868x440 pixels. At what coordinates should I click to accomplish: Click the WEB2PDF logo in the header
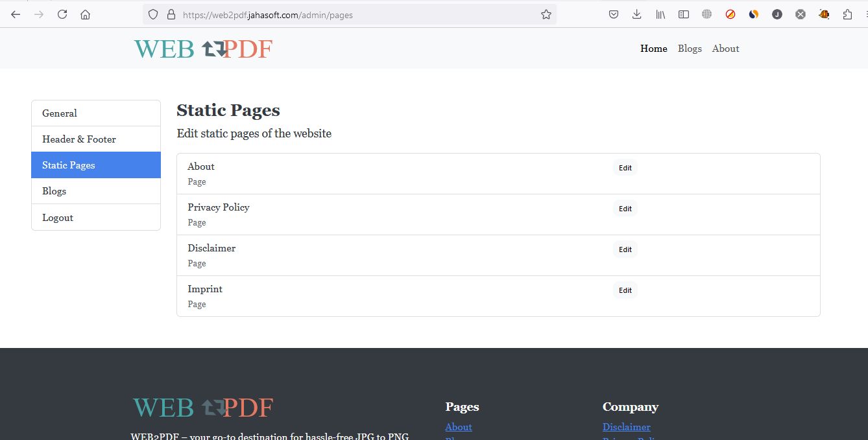203,49
